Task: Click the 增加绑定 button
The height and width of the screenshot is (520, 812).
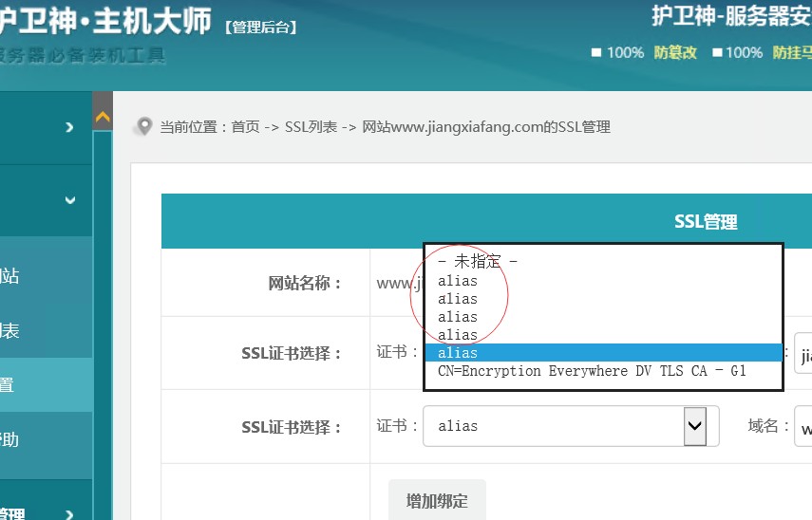Action: pos(437,500)
